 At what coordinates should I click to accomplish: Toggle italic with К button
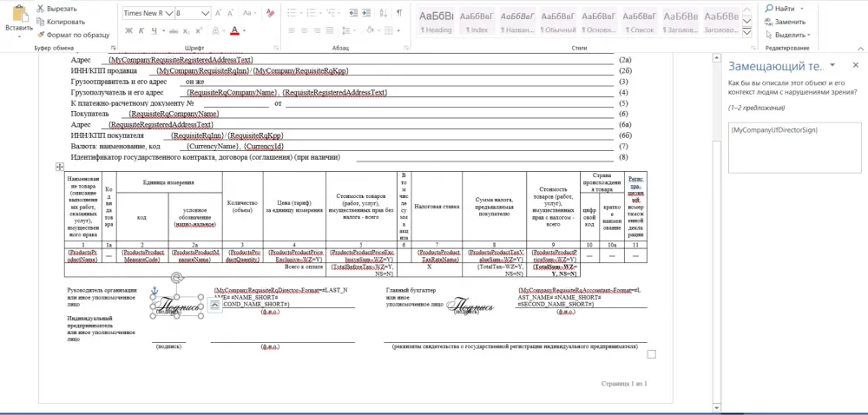coord(141,30)
